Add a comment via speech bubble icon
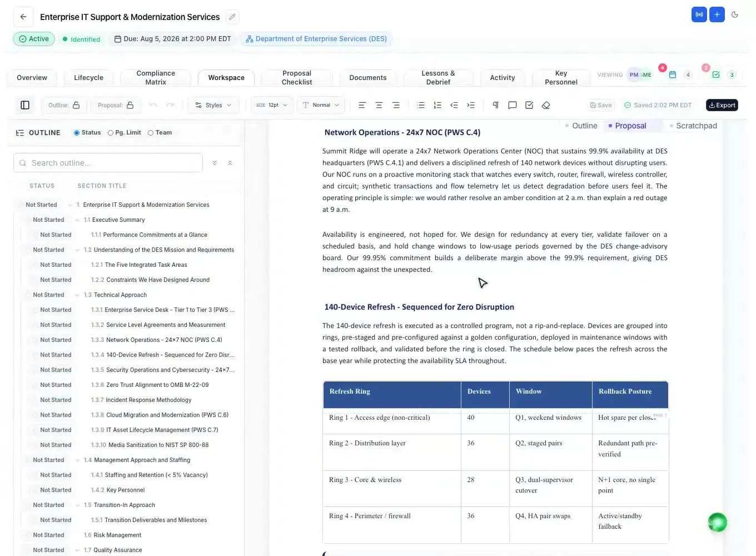The width and height of the screenshot is (756, 556). 513,105
